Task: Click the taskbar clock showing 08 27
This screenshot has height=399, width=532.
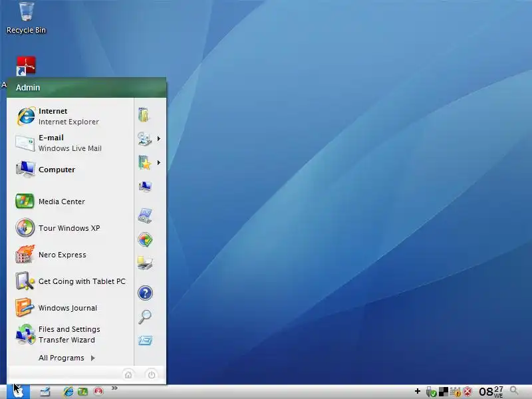Action: (x=491, y=392)
